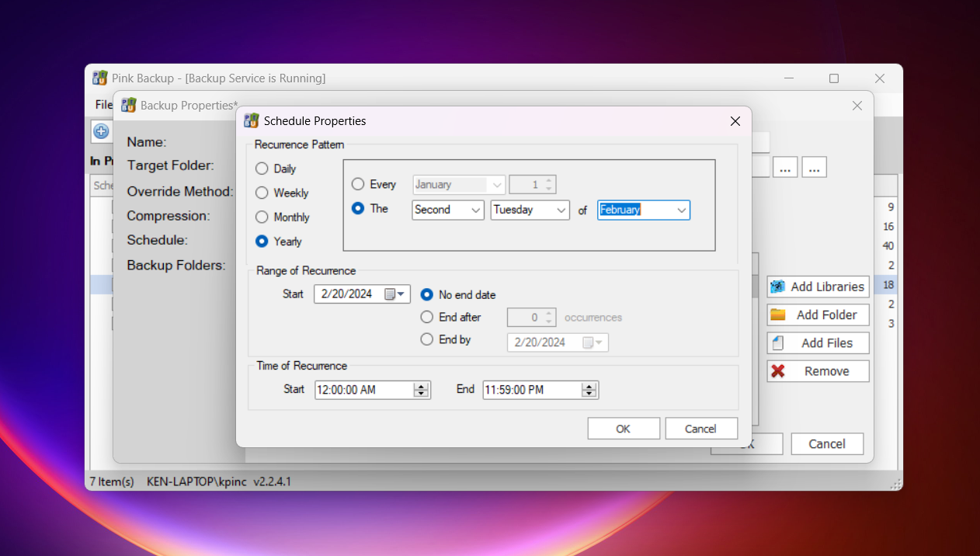Viewport: 980px width, 556px height.
Task: Click the Schedule Properties title bar icon
Action: pyautogui.click(x=251, y=121)
